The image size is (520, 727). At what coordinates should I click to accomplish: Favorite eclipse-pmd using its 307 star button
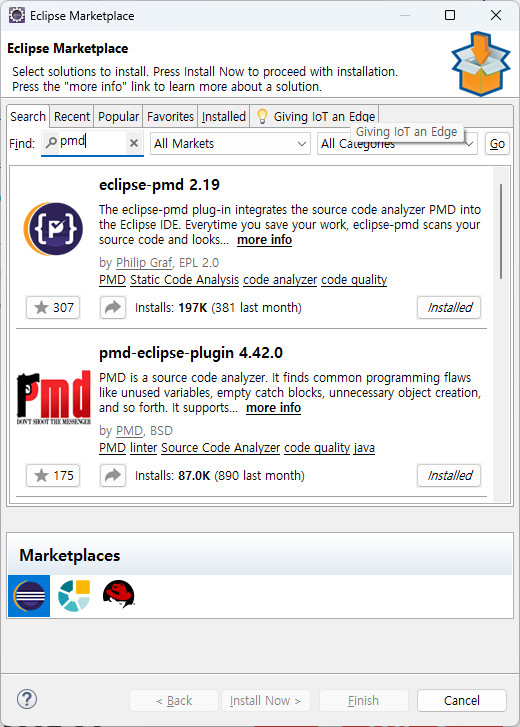(53, 307)
